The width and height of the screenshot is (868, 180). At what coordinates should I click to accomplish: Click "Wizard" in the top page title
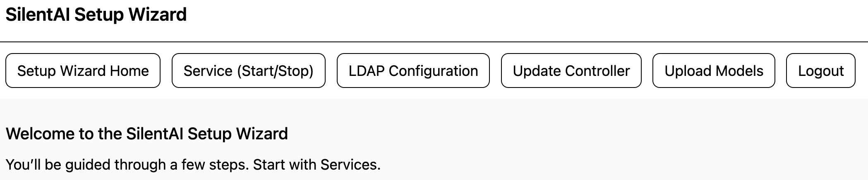(x=157, y=15)
